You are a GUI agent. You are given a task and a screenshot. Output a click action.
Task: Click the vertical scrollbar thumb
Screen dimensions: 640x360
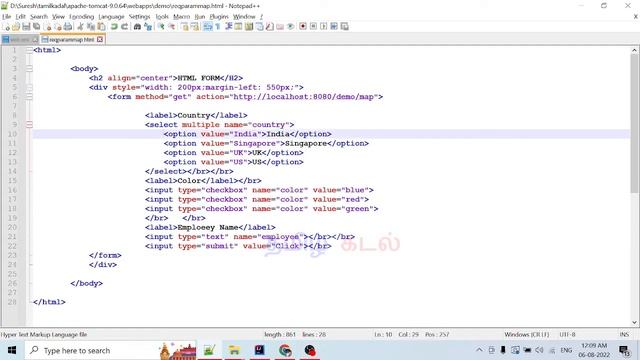click(x=634, y=124)
